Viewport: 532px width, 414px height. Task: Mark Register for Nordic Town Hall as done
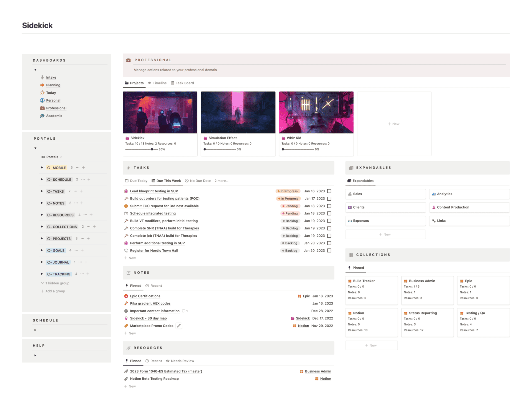[329, 251]
